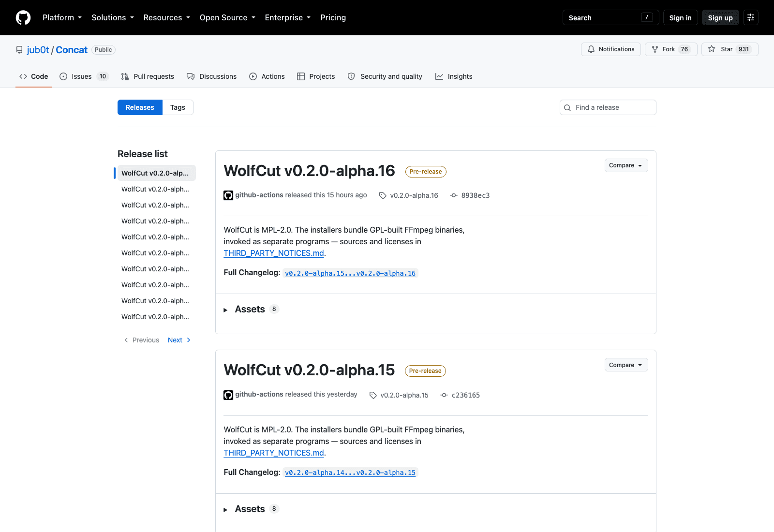Switch to the Pull requests tab
Viewport: 774px width, 532px height.
click(x=148, y=76)
